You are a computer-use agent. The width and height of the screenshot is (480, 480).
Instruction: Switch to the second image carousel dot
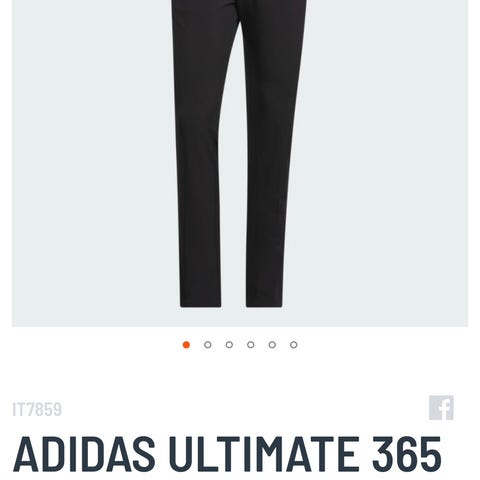[208, 345]
